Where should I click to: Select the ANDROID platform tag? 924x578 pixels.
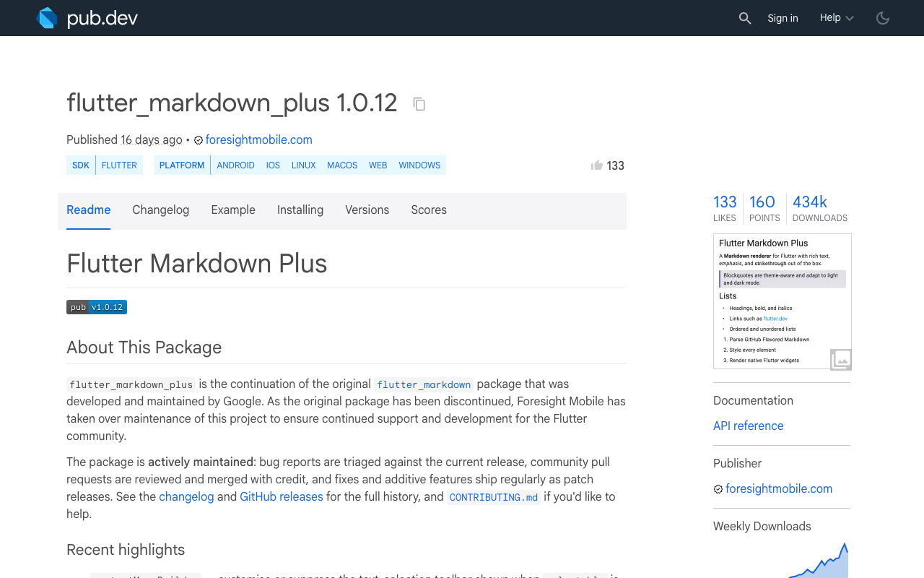[236, 165]
